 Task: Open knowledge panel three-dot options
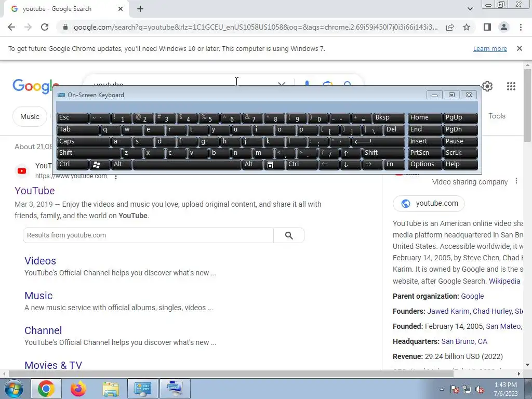(516, 181)
